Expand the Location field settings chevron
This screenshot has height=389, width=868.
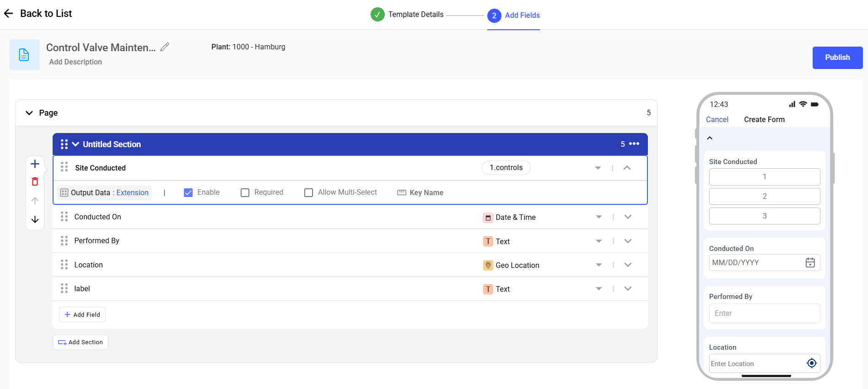pos(628,265)
